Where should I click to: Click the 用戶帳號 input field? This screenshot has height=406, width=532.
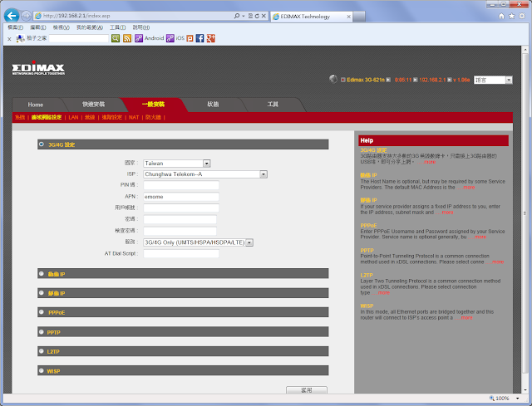tap(181, 208)
